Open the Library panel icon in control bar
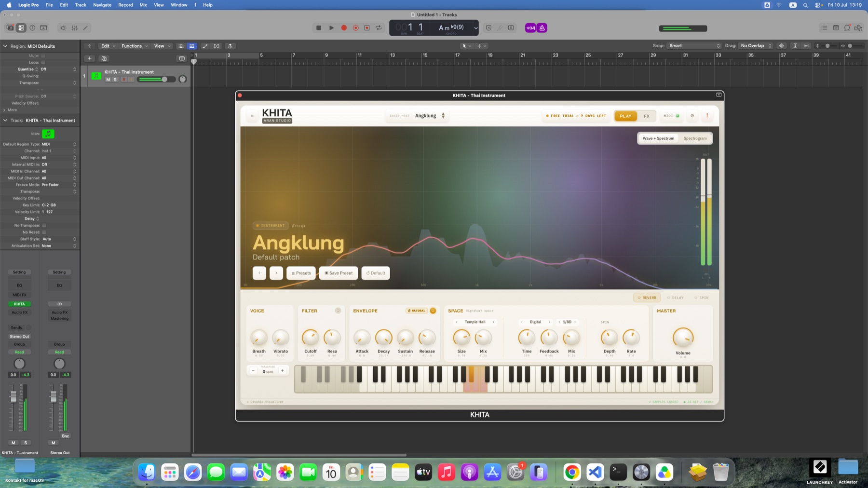Viewport: 868px width, 488px height. [x=10, y=28]
